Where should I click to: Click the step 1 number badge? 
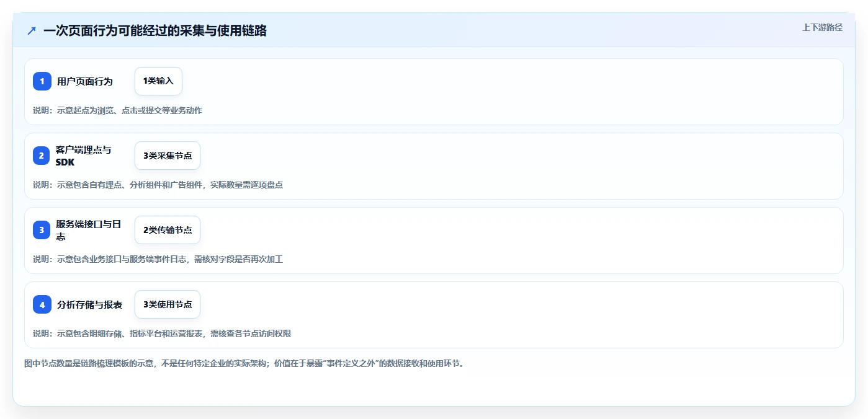click(x=42, y=81)
